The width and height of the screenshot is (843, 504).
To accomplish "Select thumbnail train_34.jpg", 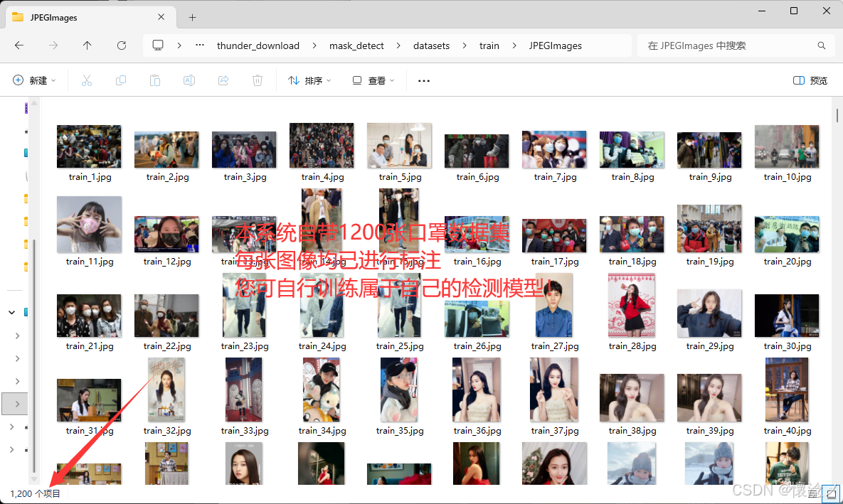I will click(322, 390).
